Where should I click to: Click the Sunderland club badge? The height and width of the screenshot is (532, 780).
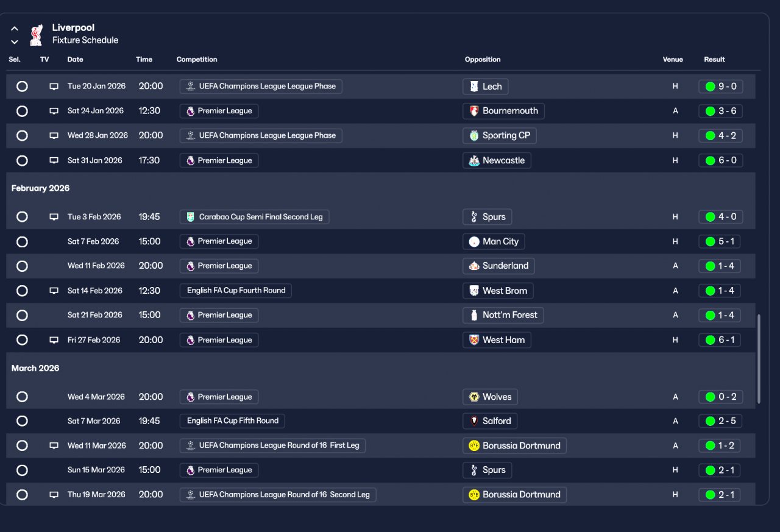(x=474, y=266)
